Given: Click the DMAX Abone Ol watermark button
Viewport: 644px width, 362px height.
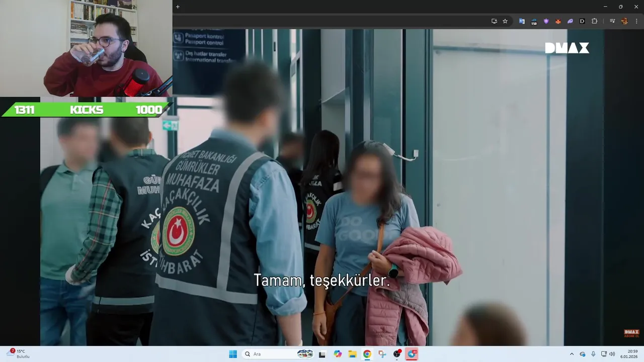Looking at the screenshot, I should [x=631, y=333].
